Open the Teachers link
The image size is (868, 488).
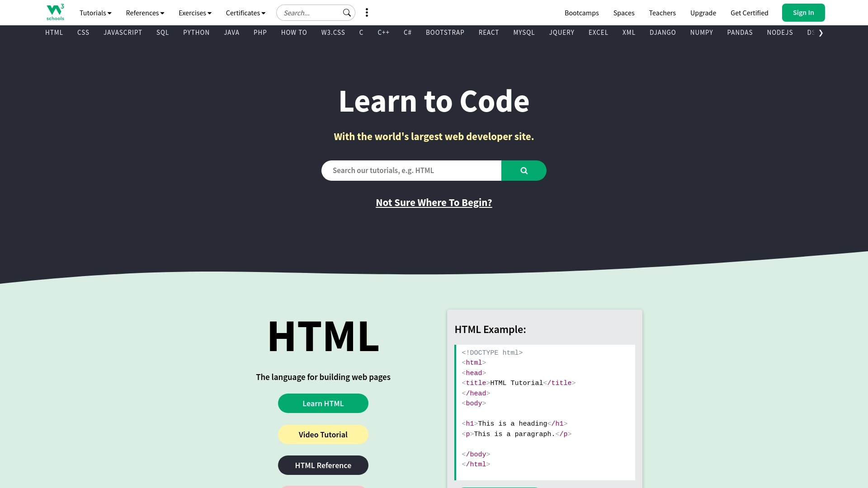[662, 13]
